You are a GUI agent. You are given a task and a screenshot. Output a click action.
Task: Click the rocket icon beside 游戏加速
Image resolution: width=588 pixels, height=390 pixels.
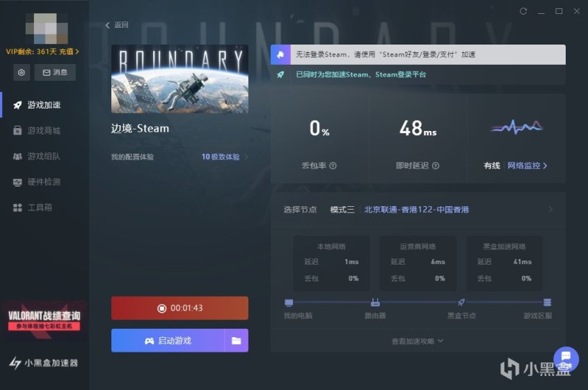click(17, 105)
